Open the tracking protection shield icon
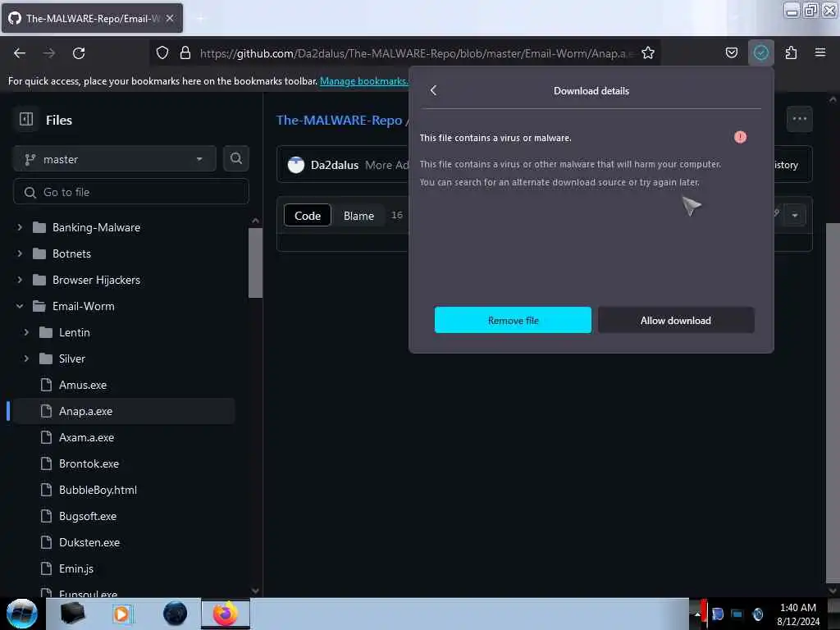The width and height of the screenshot is (840, 630). coord(162,52)
